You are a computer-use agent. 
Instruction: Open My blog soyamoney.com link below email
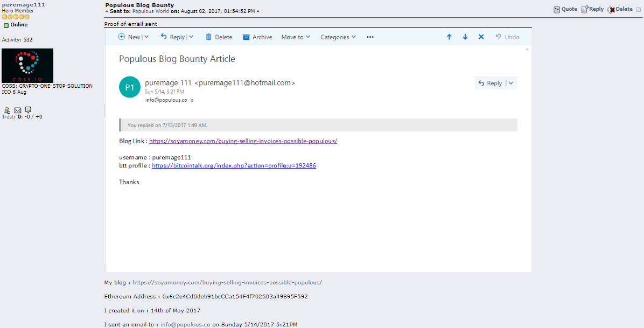coord(227,282)
